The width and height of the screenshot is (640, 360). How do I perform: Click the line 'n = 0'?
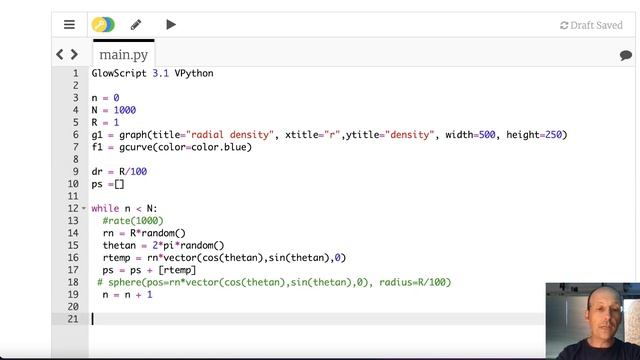[x=105, y=98]
